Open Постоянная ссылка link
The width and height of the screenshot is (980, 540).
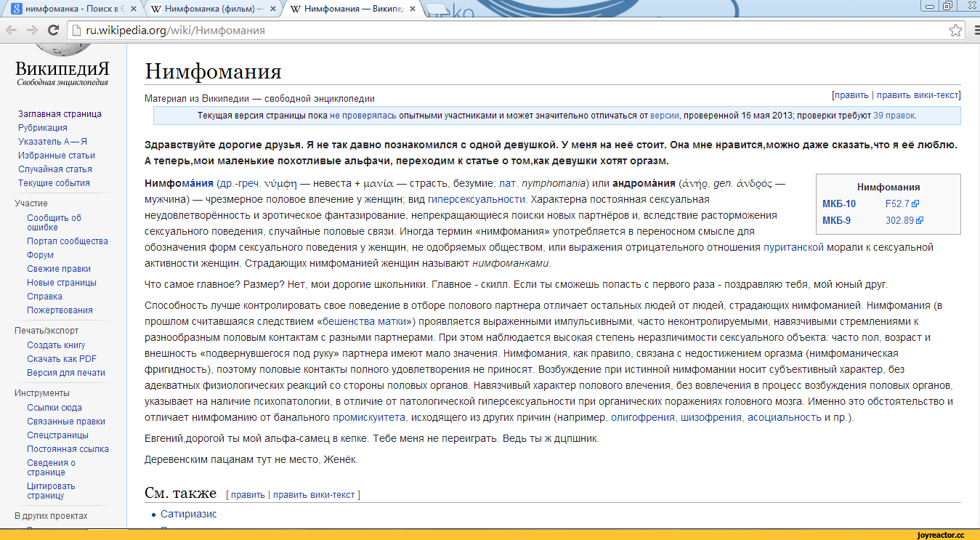pyautogui.click(x=68, y=449)
